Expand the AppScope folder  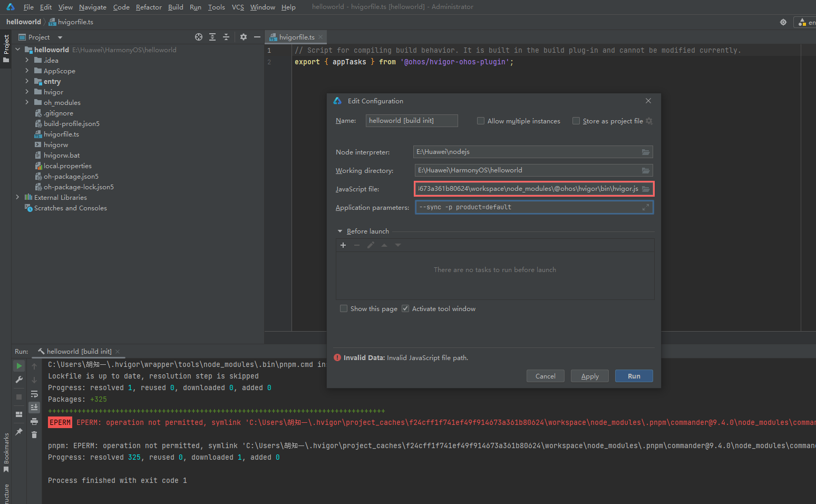tap(27, 71)
